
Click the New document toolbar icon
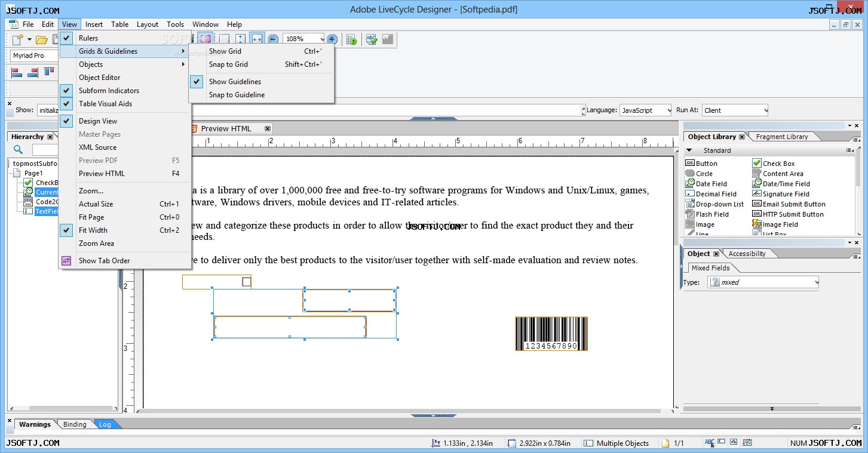point(18,39)
